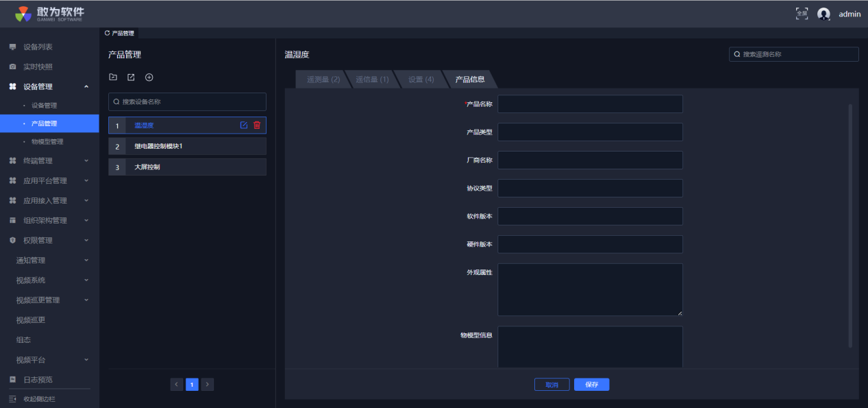
Task: Open 物模型管理 in the sidebar
Action: point(47,142)
